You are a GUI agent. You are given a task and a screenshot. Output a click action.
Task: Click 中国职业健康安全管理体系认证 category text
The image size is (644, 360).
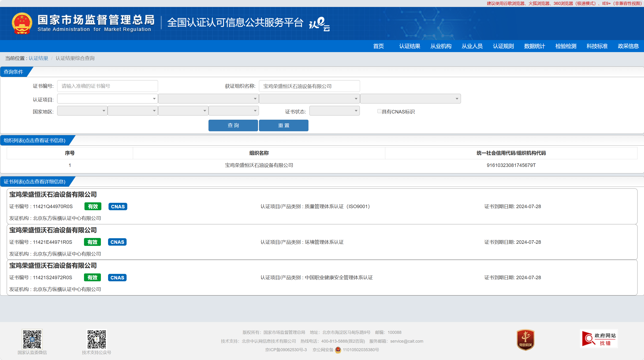[339, 278]
